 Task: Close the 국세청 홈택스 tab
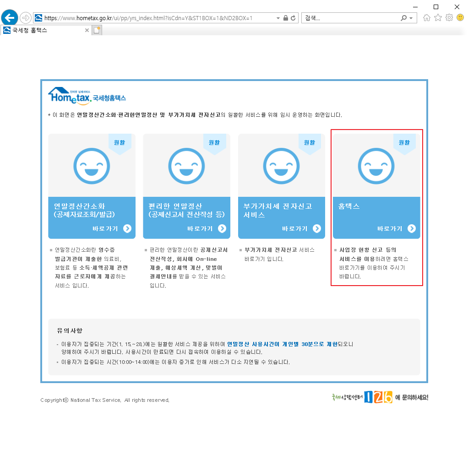click(87, 30)
